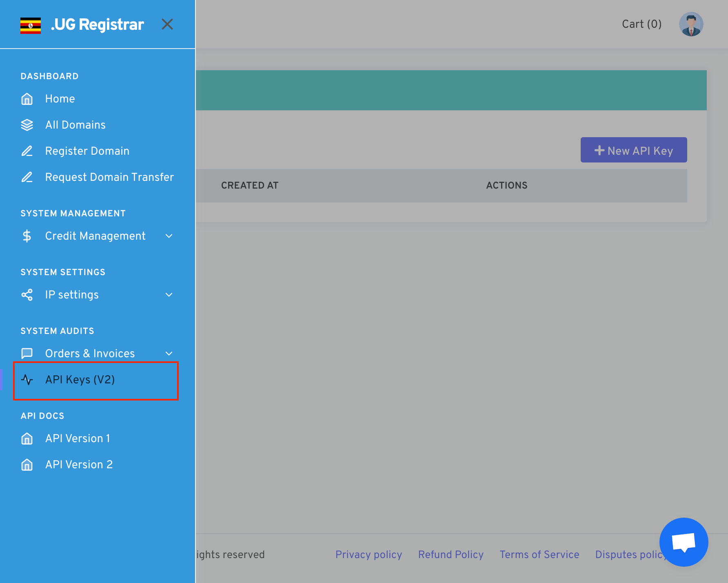Click the dollar sign icon

coord(27,236)
